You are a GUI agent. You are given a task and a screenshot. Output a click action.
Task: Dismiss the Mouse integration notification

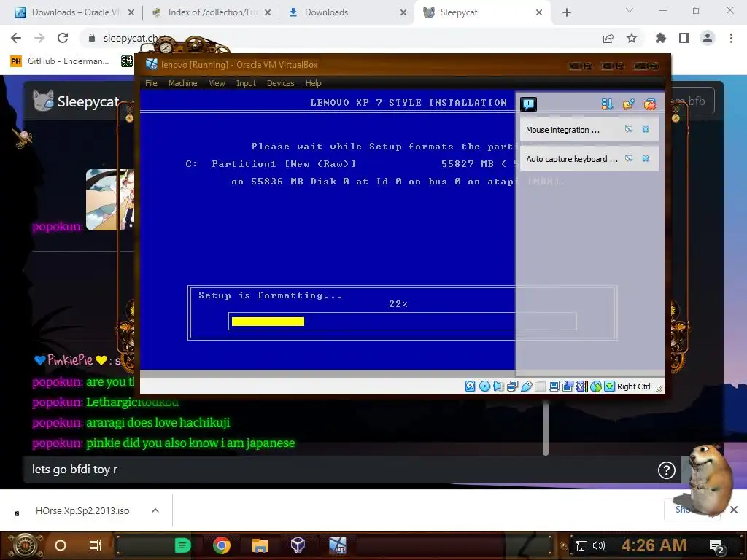pyautogui.click(x=646, y=129)
